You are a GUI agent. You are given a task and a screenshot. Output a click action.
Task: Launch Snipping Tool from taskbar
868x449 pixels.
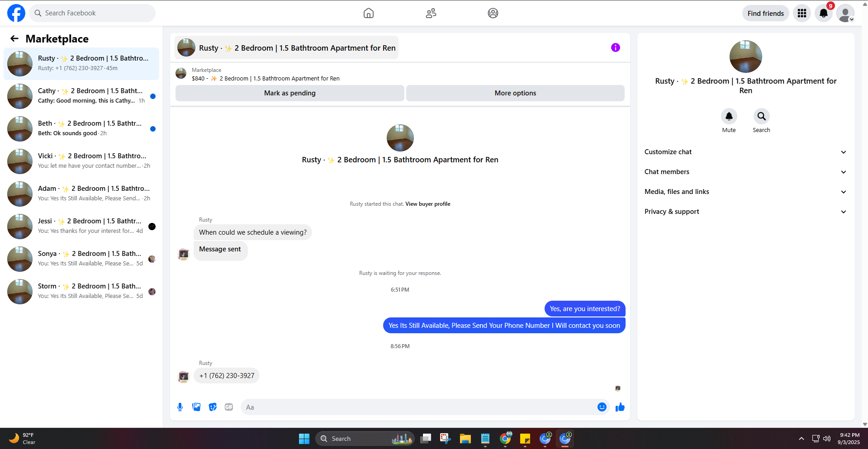[x=446, y=439]
